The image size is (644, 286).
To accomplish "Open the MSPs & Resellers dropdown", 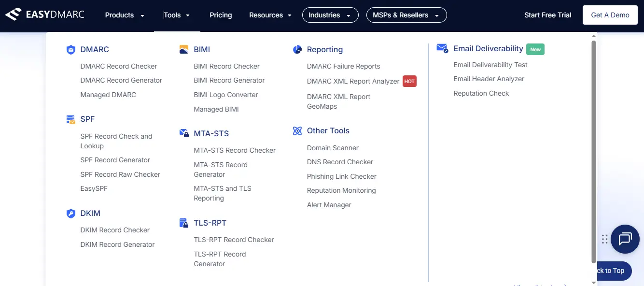I will [406, 15].
